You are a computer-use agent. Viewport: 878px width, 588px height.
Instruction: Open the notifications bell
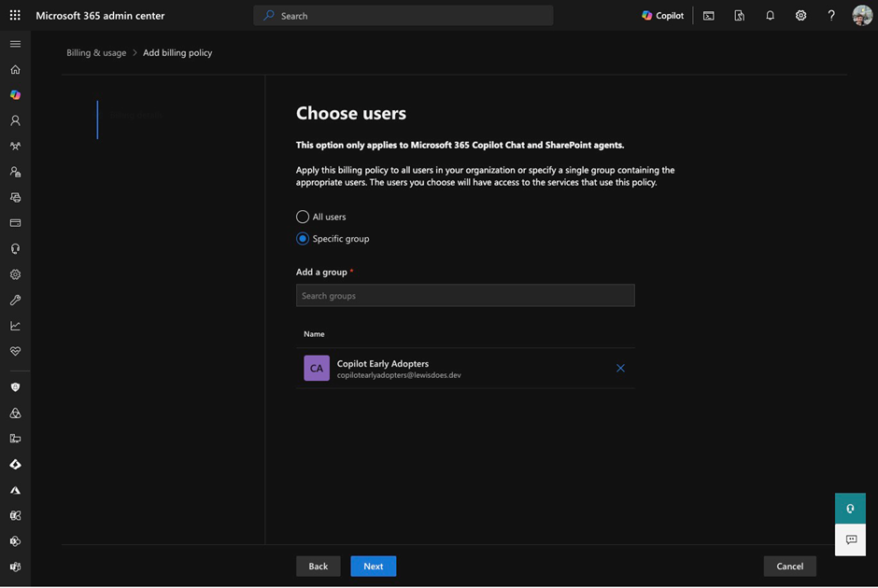[x=770, y=16]
